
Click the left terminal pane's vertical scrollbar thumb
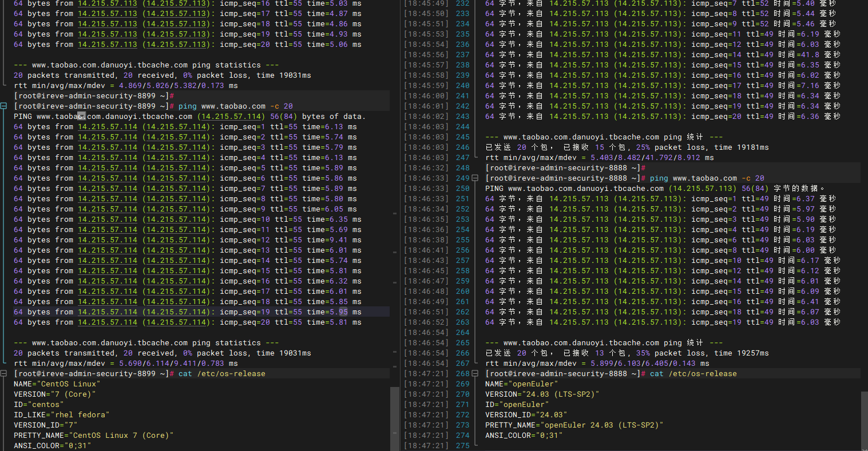pos(394,418)
